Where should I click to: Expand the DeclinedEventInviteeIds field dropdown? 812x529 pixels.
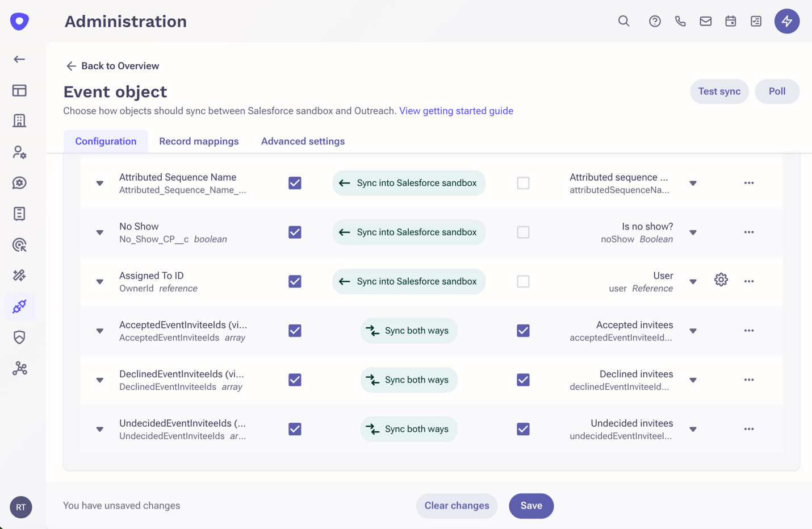click(100, 380)
